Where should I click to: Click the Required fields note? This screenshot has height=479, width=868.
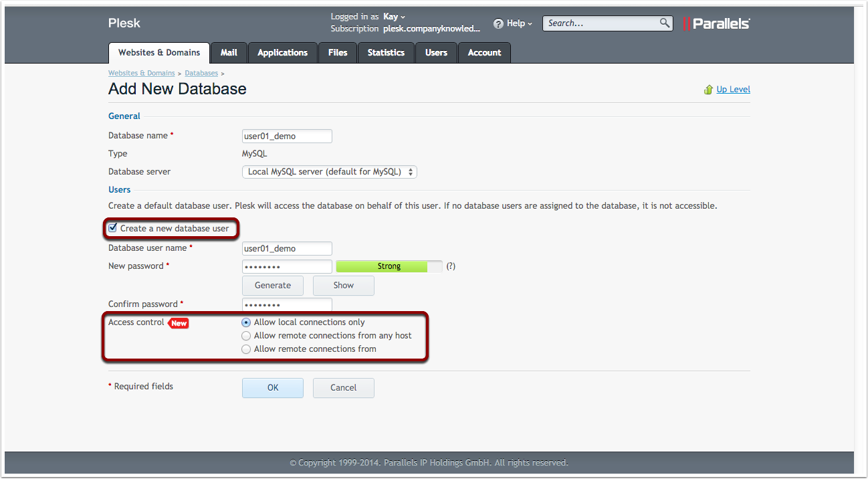140,387
